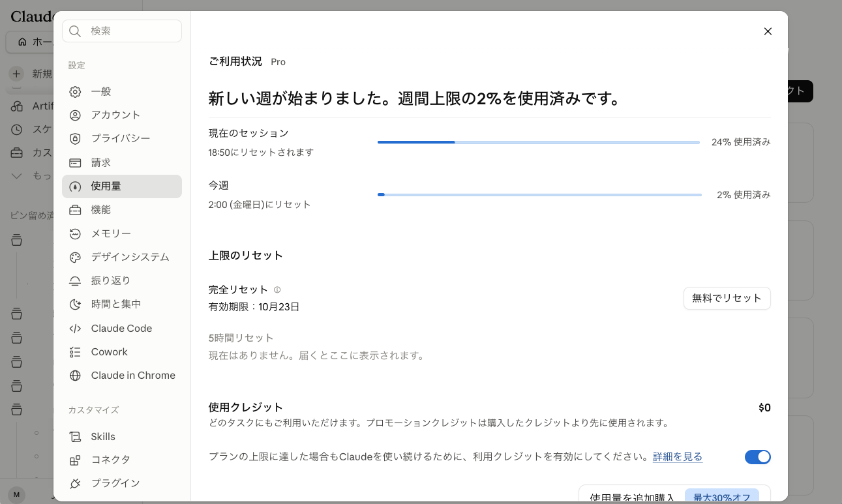Toggle the 利用クレジット switch off
This screenshot has width=842, height=504.
[757, 457]
